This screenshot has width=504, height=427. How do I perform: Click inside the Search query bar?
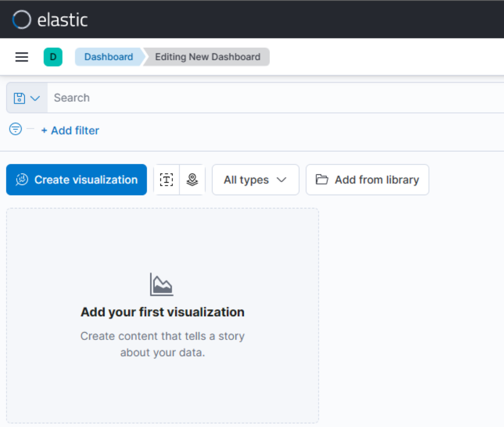point(184,98)
